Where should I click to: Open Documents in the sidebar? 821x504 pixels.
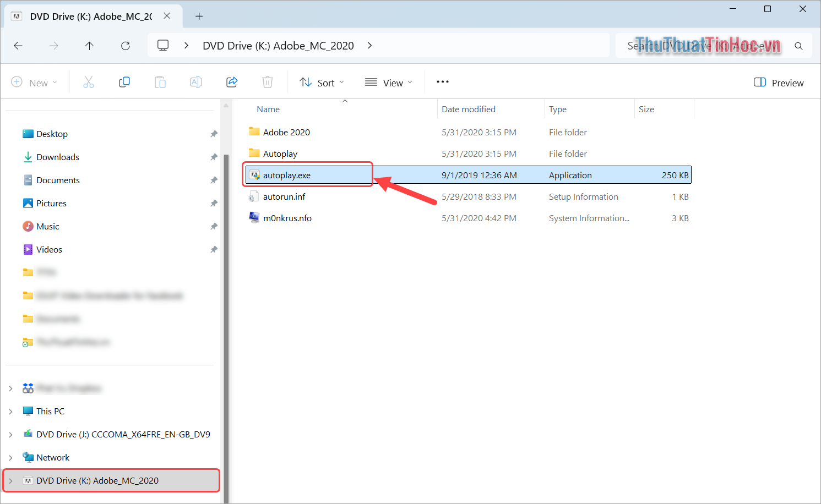point(58,180)
